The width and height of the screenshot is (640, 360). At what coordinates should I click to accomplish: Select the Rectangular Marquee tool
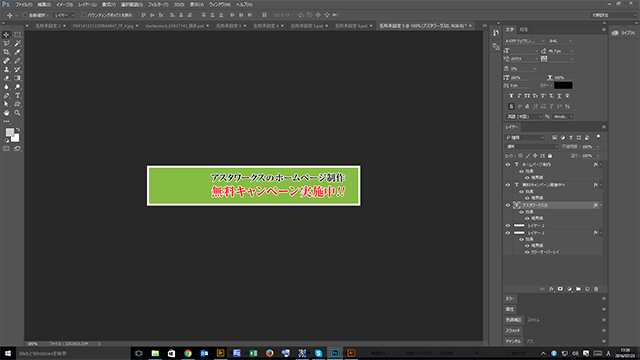click(x=18, y=35)
